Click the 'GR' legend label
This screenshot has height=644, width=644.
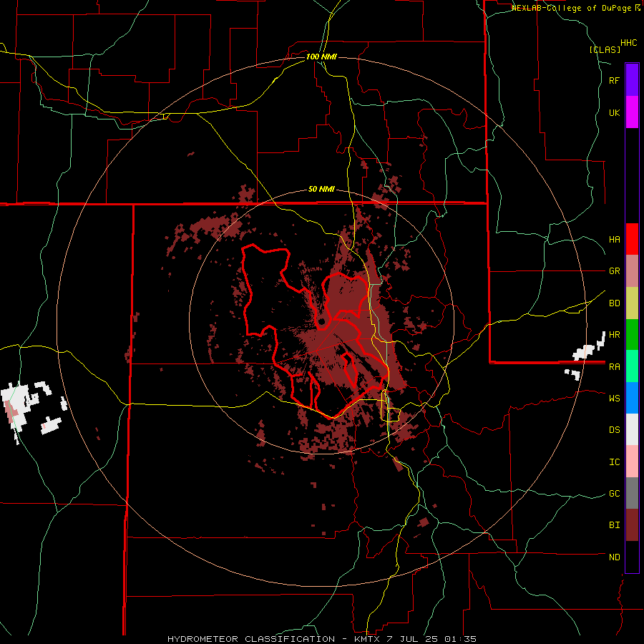click(x=615, y=271)
